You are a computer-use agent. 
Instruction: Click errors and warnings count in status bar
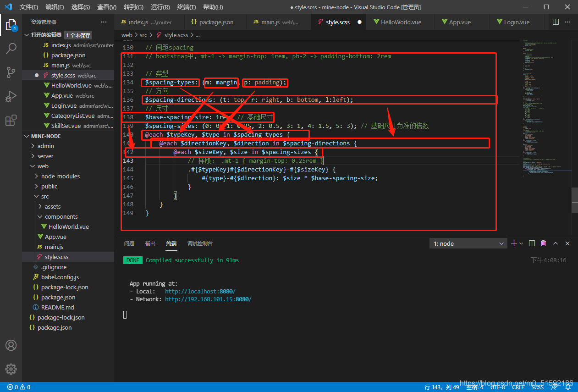(19, 387)
